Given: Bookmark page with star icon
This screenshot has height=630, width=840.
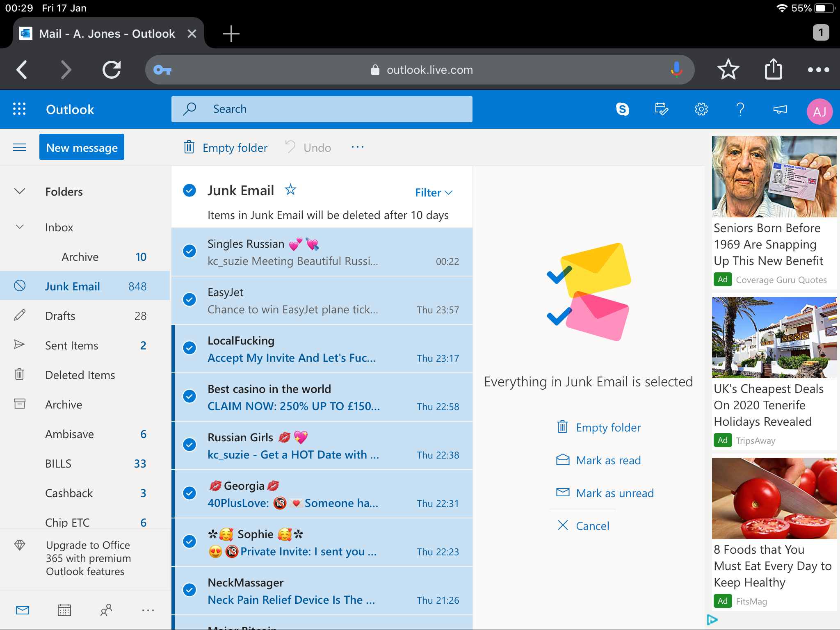Looking at the screenshot, I should (728, 69).
